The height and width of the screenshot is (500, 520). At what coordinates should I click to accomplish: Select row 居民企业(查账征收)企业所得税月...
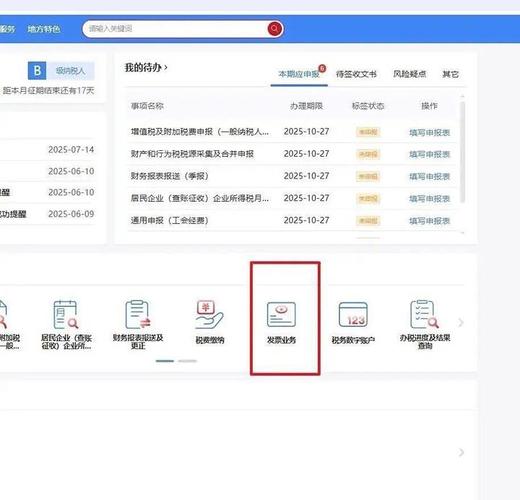coord(291,198)
